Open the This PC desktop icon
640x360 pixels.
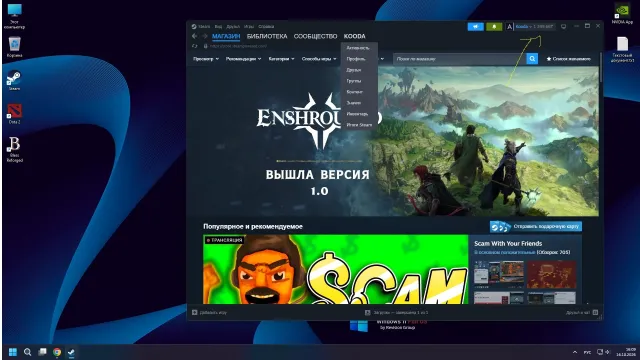tap(14, 16)
